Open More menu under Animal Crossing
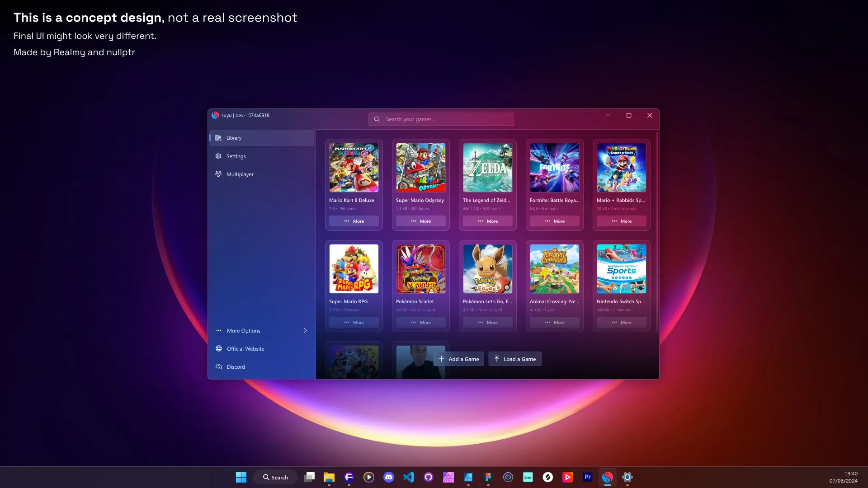Viewport: 868px width, 488px height. tap(554, 323)
